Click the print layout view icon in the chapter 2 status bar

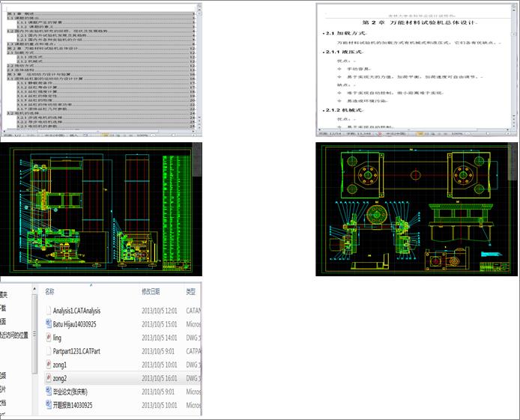(x=420, y=133)
